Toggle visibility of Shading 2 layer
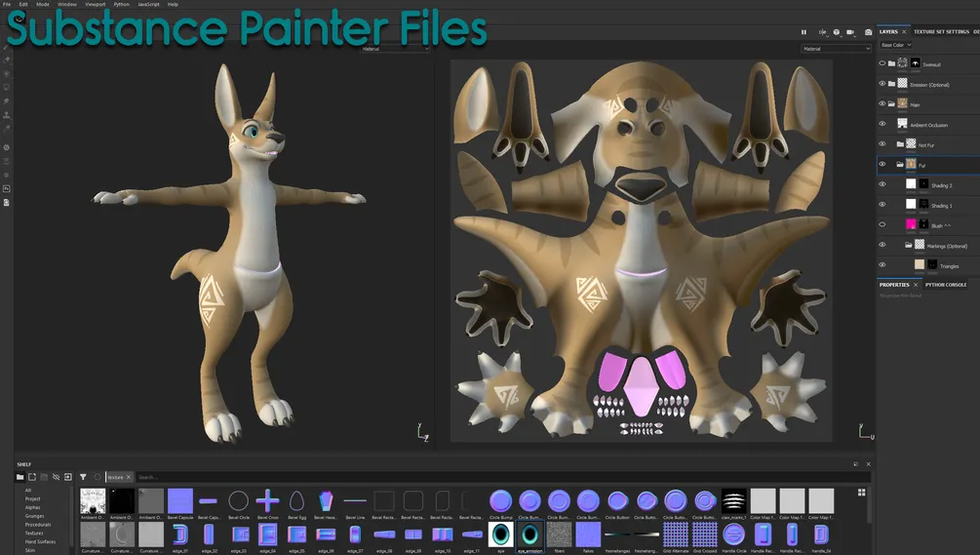Image resolution: width=980 pixels, height=555 pixels. click(x=882, y=184)
